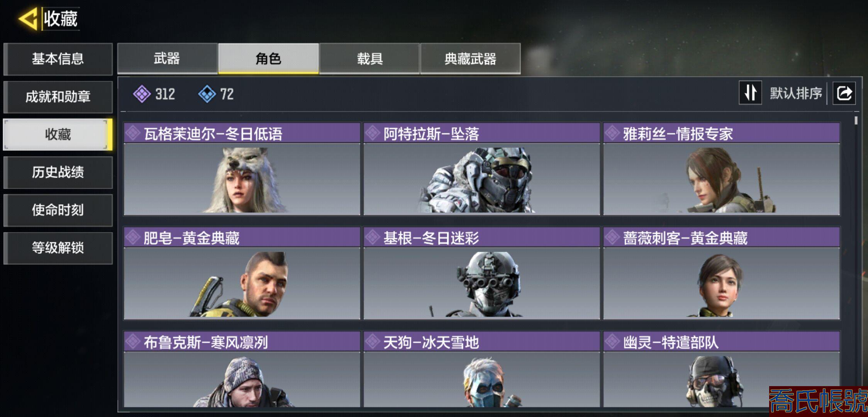Go to 历史战绩 section

coord(58,173)
